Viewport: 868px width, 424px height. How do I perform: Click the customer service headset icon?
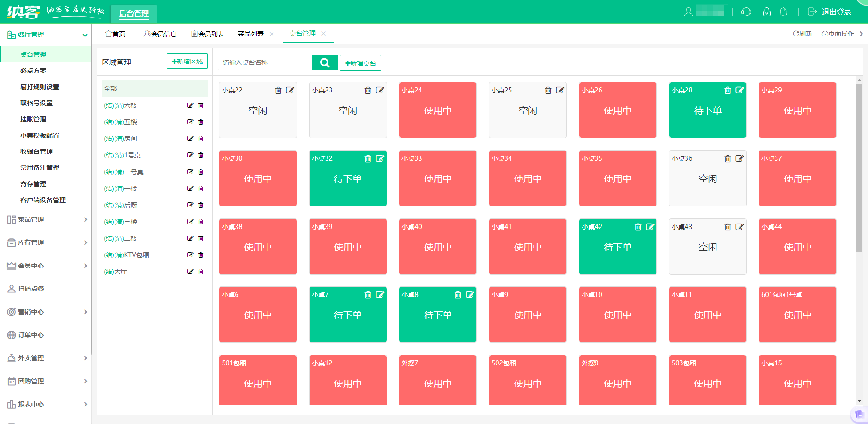746,12
